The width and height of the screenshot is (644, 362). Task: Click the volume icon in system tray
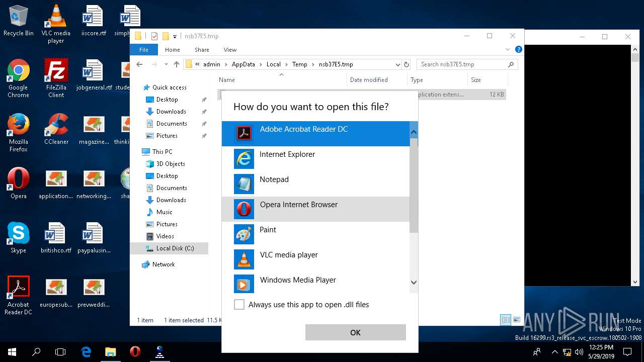579,352
